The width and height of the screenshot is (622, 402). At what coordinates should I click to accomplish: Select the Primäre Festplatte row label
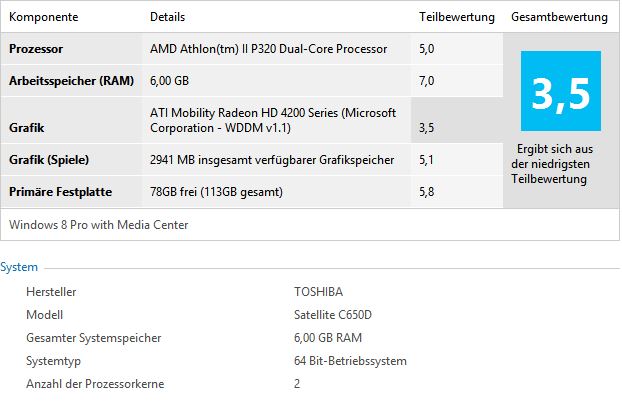(60, 192)
